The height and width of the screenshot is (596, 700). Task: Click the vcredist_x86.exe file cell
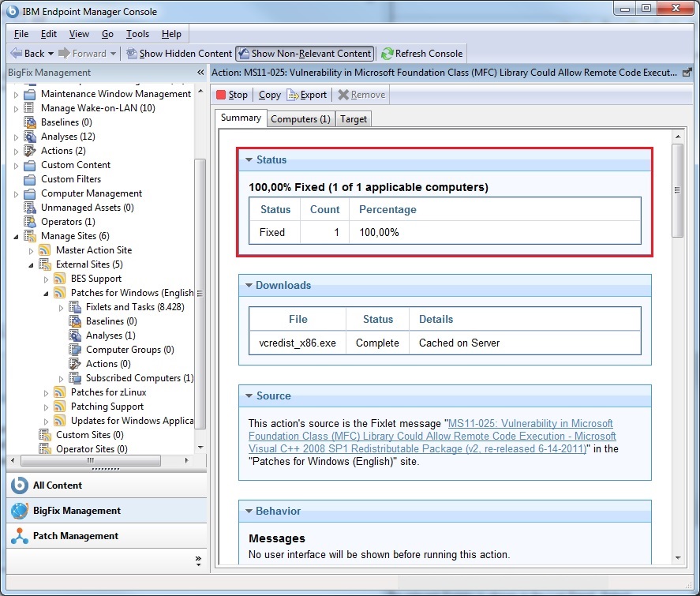[298, 343]
